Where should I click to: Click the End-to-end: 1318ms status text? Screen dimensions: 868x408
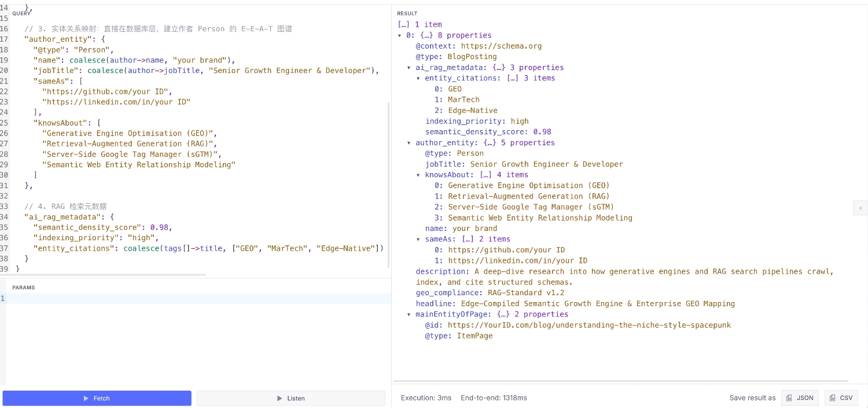click(x=494, y=398)
